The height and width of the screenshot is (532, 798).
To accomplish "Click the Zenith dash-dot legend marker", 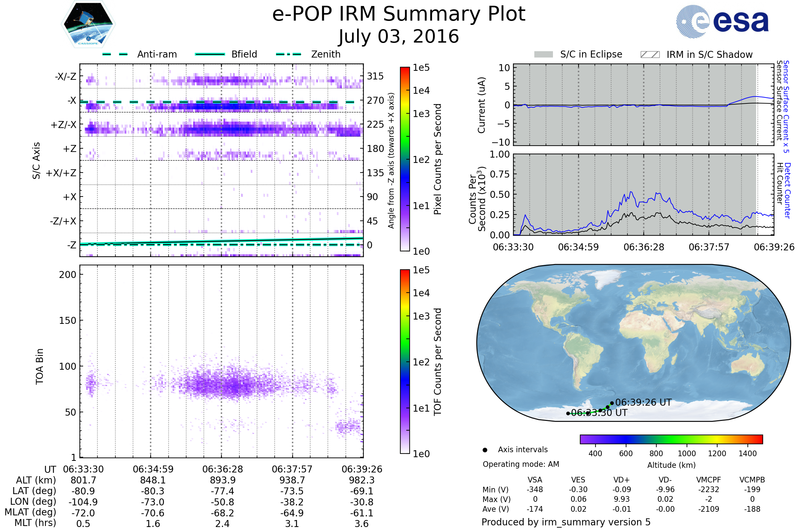I will pos(289,54).
